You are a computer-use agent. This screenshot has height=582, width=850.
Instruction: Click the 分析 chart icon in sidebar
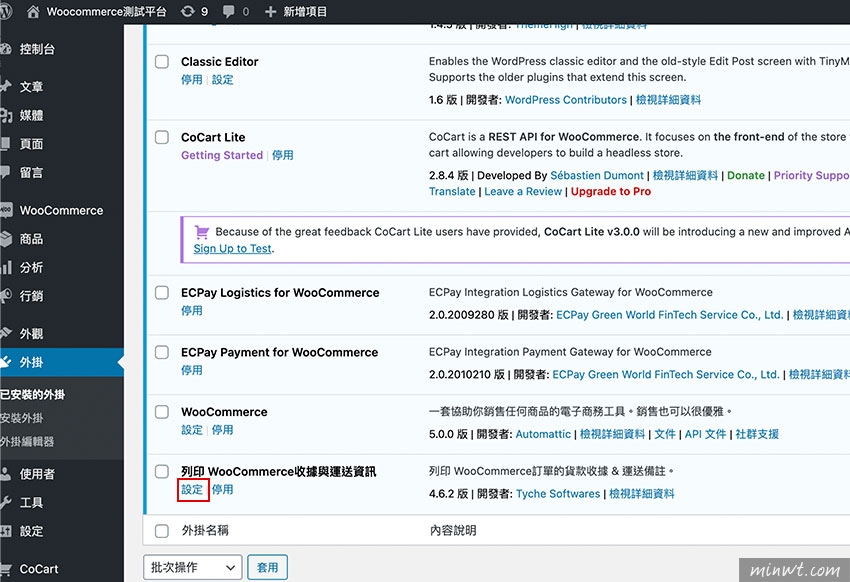(5, 267)
